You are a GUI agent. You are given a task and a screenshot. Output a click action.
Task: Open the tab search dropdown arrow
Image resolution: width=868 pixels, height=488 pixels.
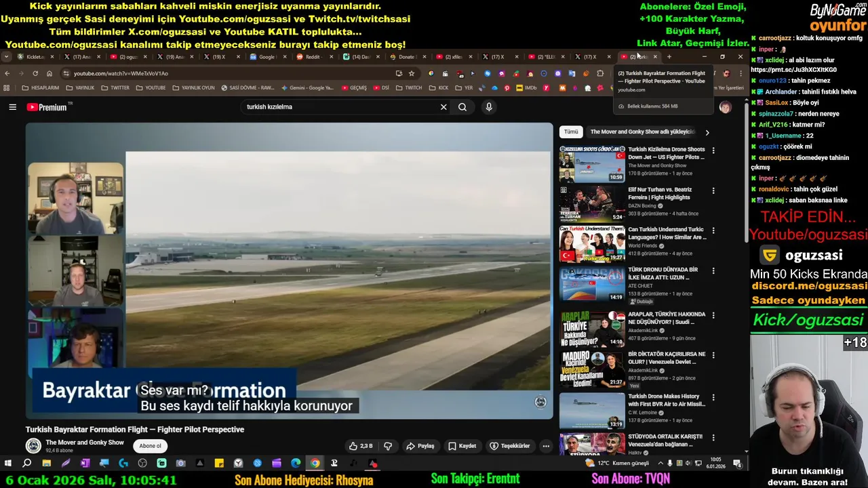click(7, 57)
